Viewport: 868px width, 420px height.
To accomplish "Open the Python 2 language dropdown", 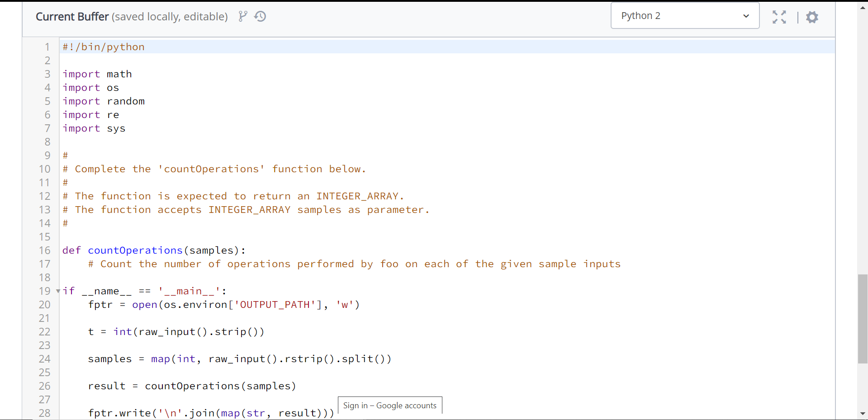I will [685, 16].
